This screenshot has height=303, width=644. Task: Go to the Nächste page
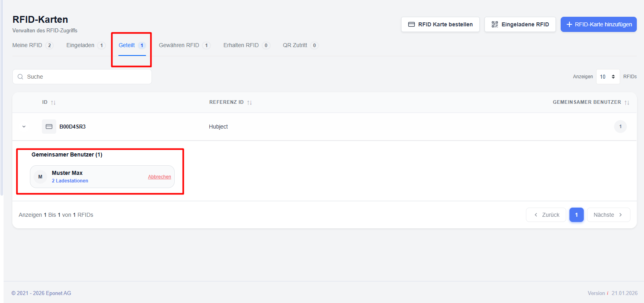(x=609, y=215)
